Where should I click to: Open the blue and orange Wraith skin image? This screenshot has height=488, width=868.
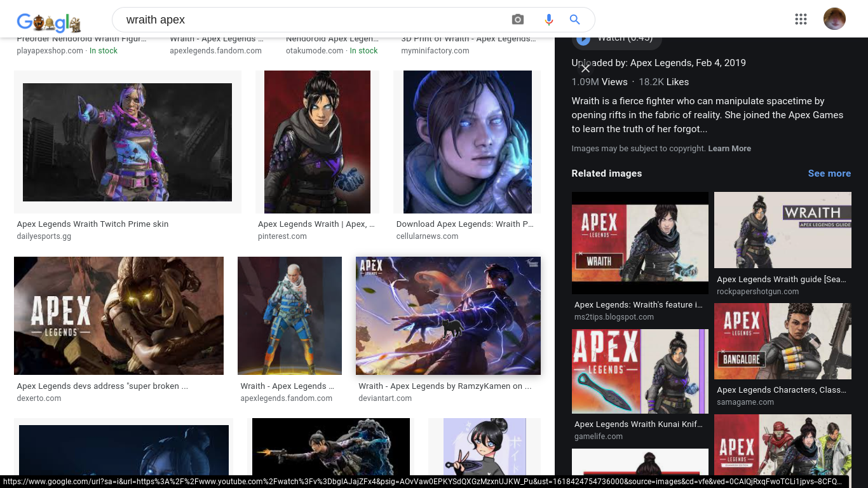290,316
